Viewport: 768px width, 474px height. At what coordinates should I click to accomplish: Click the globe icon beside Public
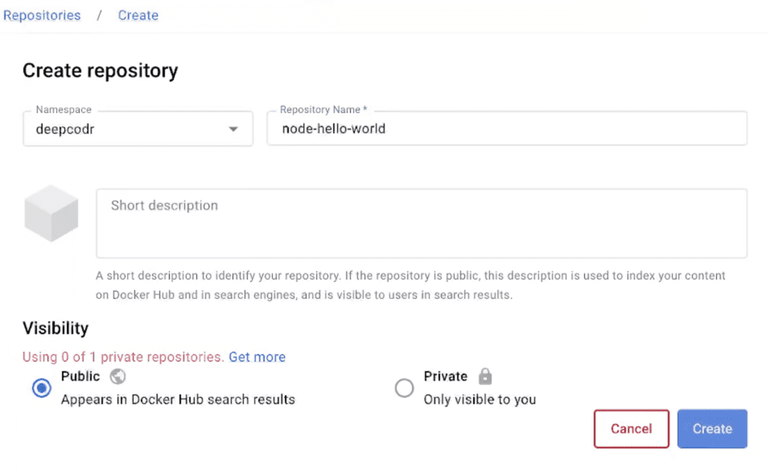117,377
